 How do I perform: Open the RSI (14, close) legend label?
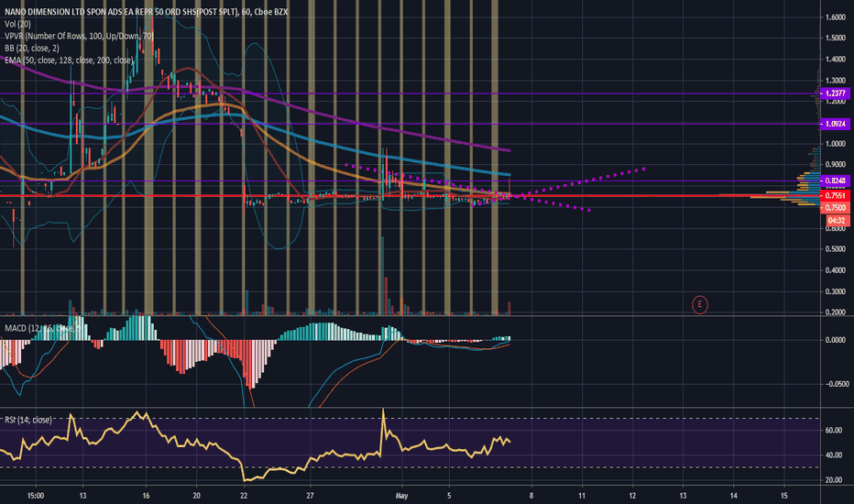[x=28, y=420]
